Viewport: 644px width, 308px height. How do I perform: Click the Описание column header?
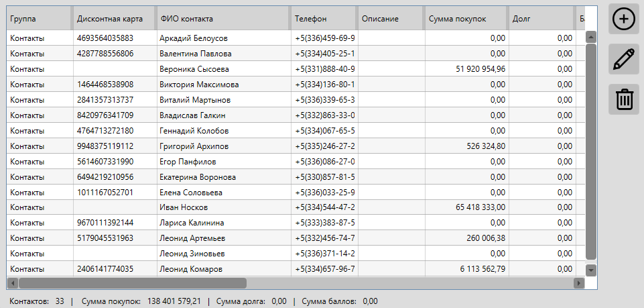click(389, 19)
